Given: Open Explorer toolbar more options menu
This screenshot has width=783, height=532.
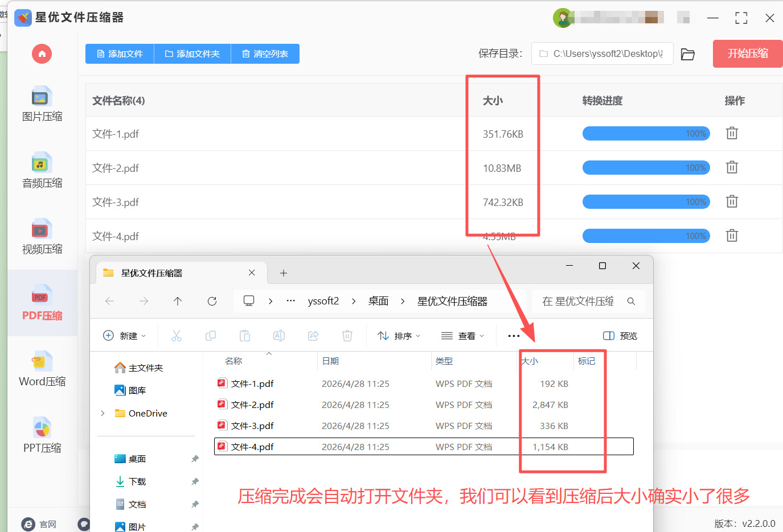Looking at the screenshot, I should click(x=514, y=336).
